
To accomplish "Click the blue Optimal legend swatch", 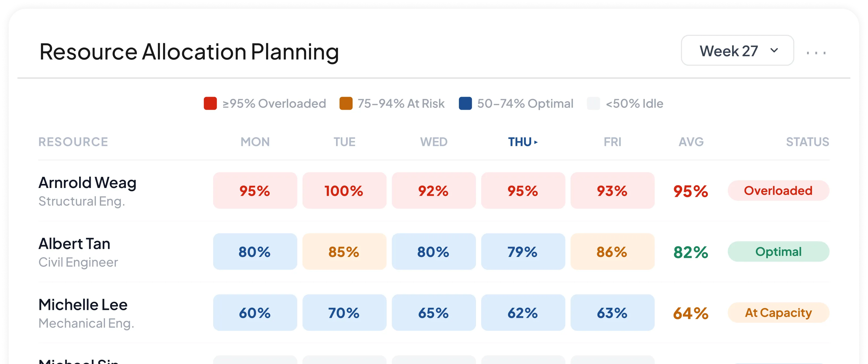I will tap(465, 103).
